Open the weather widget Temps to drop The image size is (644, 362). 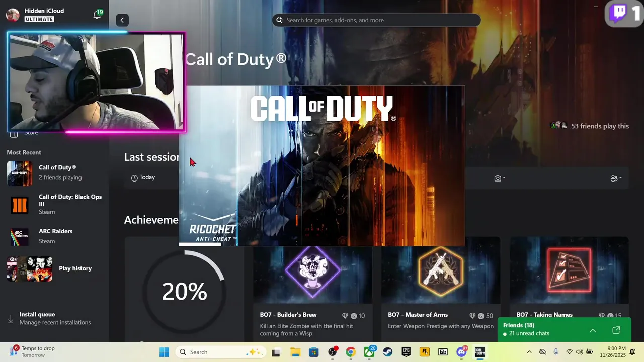tap(33, 352)
